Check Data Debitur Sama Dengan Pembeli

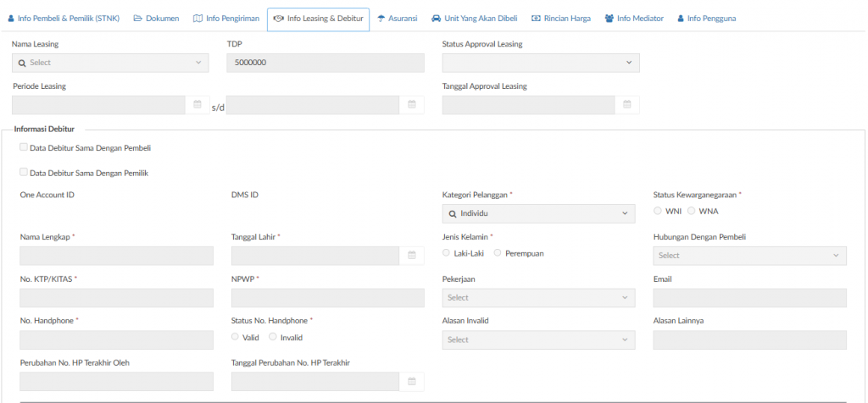coord(24,147)
